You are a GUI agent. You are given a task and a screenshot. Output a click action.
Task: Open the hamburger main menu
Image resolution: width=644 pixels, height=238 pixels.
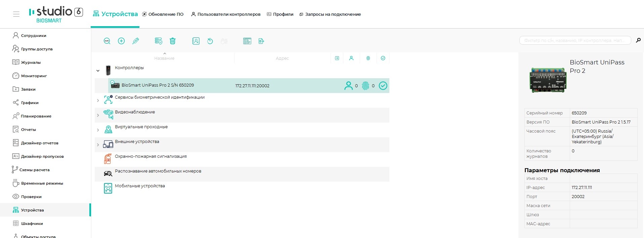[16, 14]
